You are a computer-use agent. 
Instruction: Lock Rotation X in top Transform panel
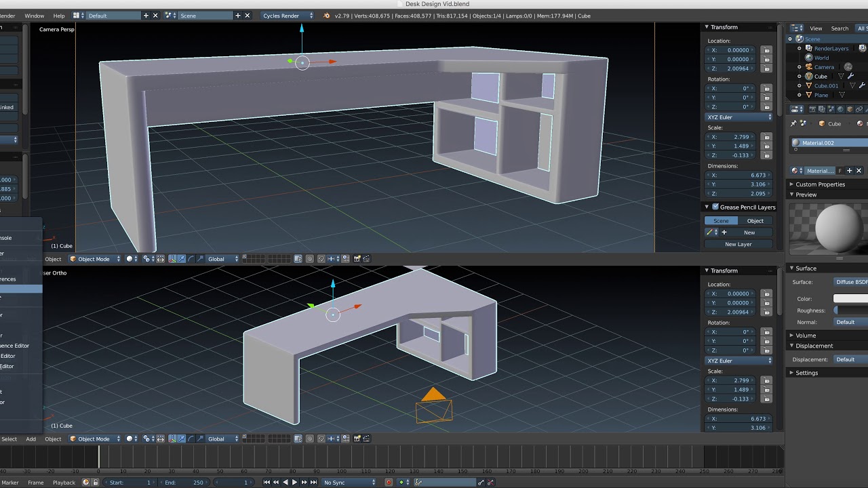pos(766,88)
